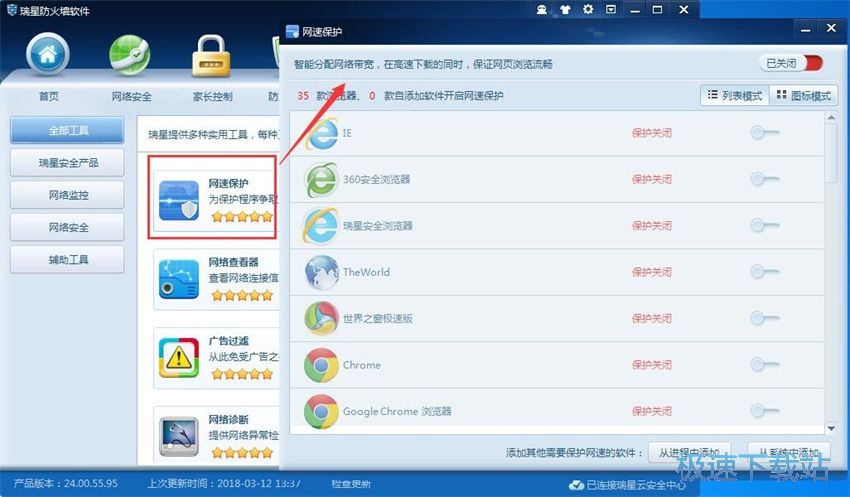Click the 网络查看器 tool icon
The height and width of the screenshot is (497, 850).
179,279
